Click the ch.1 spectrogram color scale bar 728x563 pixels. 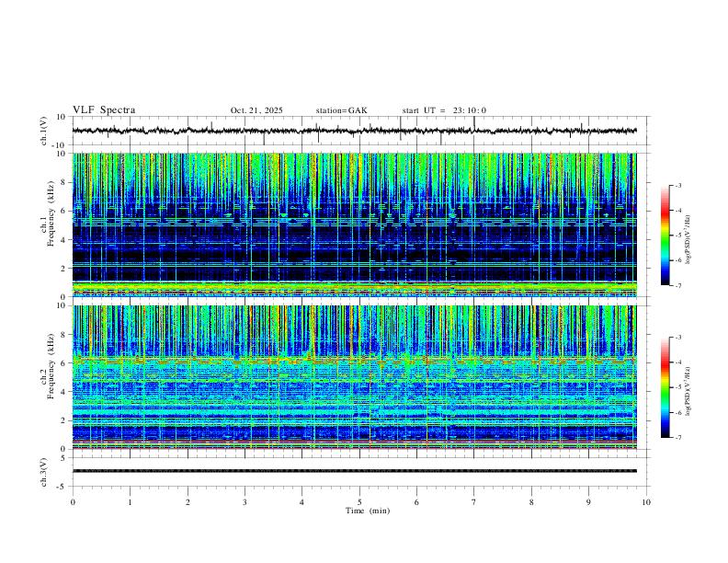[665, 236]
